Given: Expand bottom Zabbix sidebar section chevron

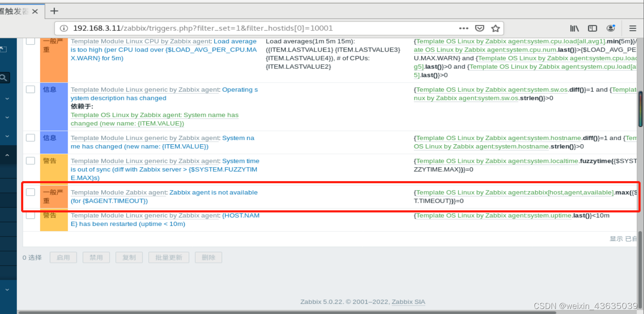Looking at the screenshot, I should coord(7,289).
